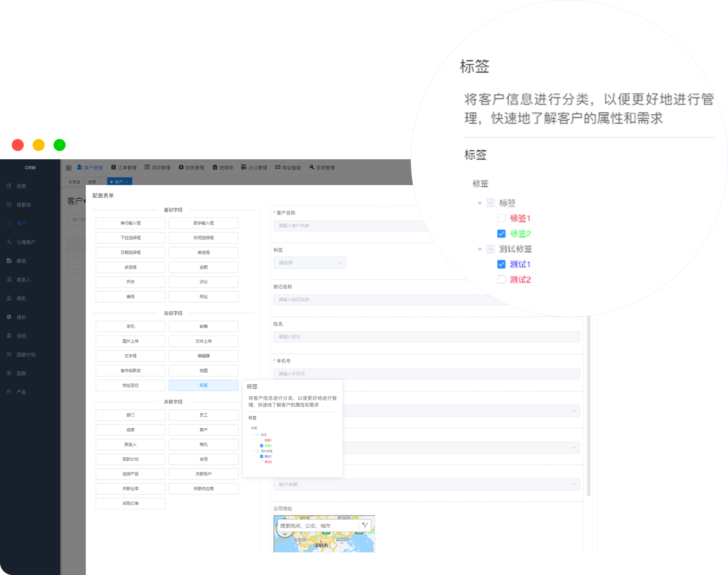Open the 跟进 section in sidebar

tap(20, 261)
